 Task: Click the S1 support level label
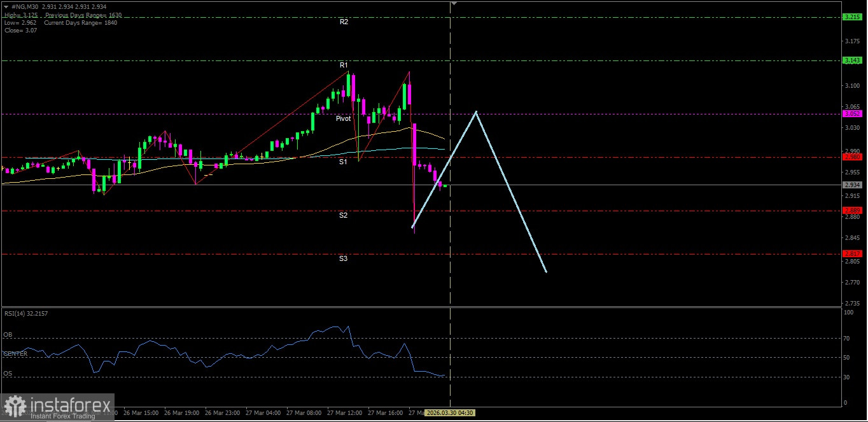[343, 162]
